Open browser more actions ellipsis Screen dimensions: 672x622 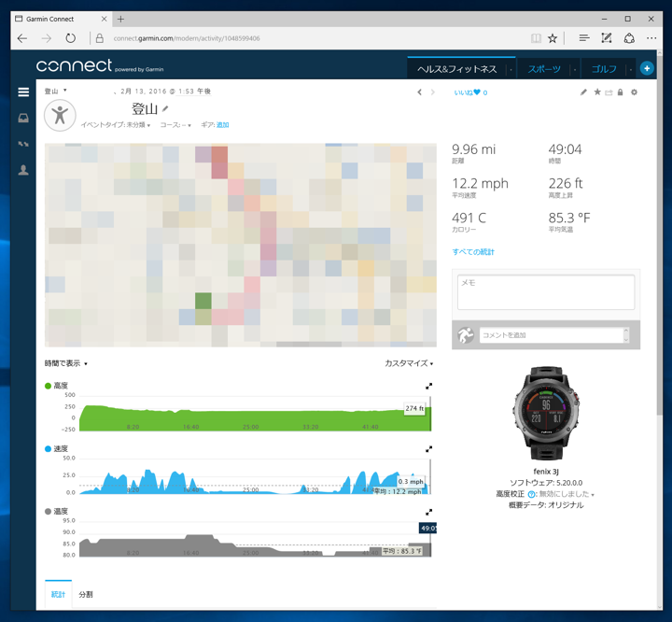point(651,38)
